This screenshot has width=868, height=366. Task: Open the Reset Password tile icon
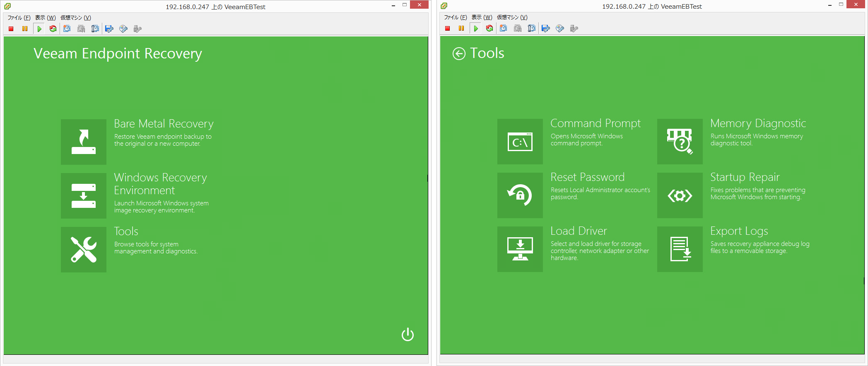point(520,195)
